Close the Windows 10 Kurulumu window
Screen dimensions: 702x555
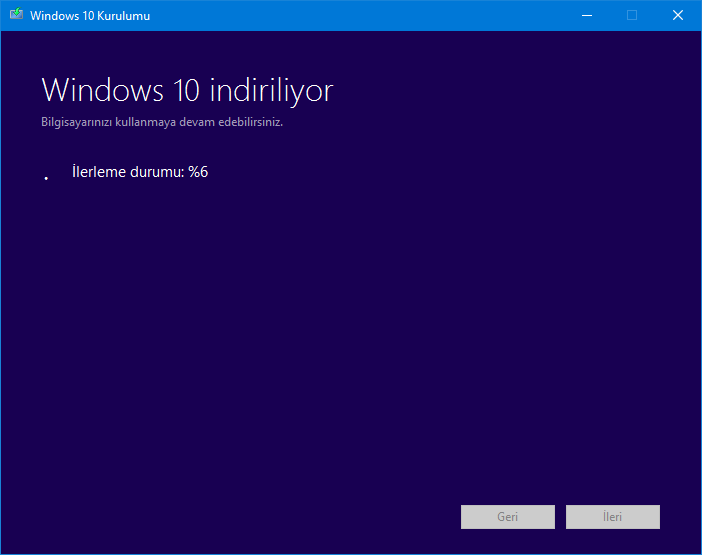click(678, 16)
